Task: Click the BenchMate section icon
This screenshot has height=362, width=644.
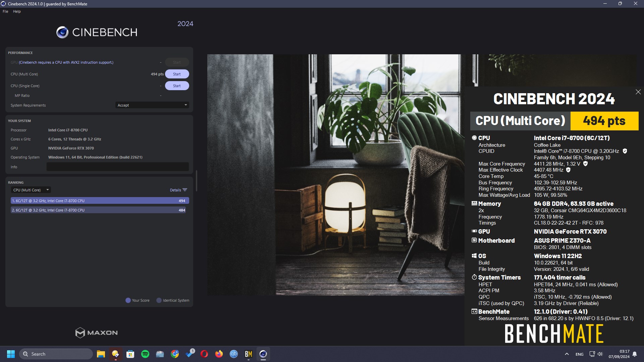Action: 474,311
